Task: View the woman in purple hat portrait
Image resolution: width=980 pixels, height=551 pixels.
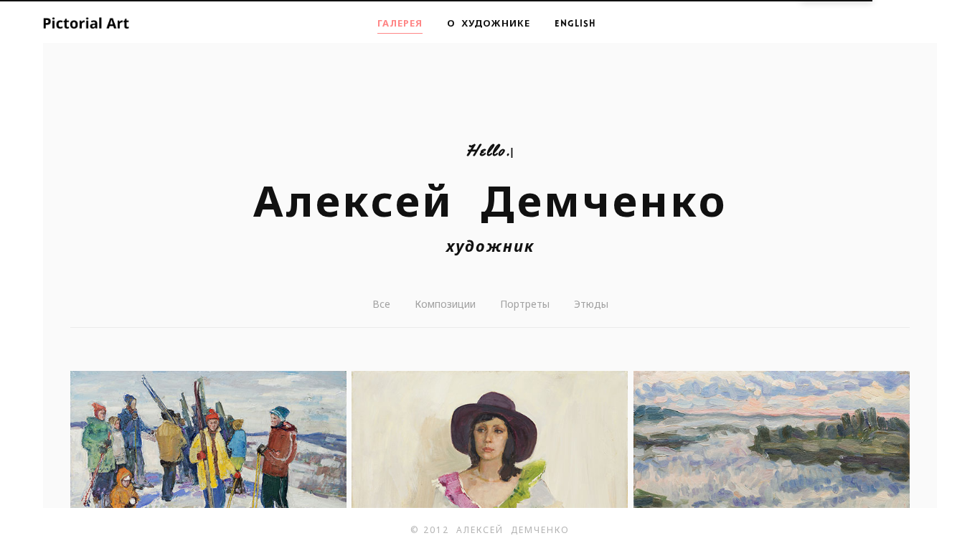Action: click(489, 439)
